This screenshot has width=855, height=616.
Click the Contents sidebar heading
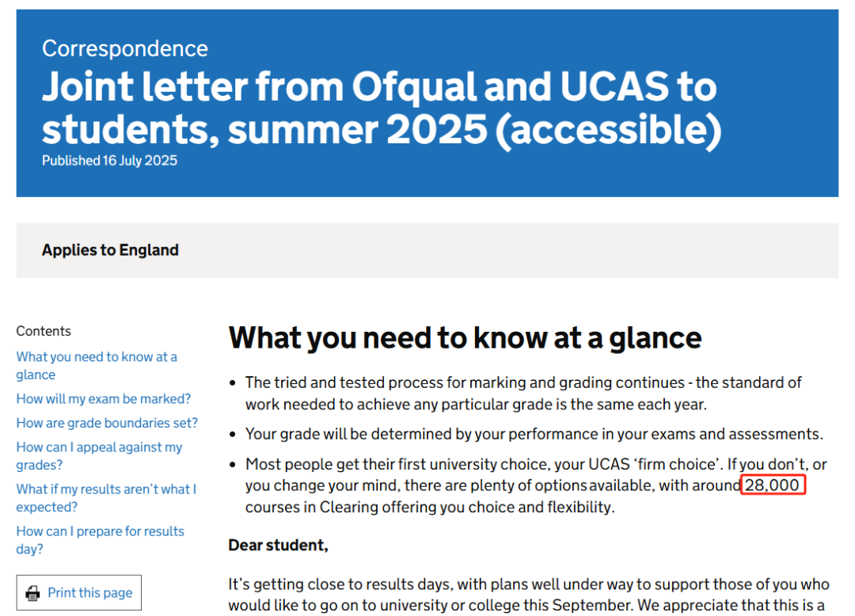(44, 331)
